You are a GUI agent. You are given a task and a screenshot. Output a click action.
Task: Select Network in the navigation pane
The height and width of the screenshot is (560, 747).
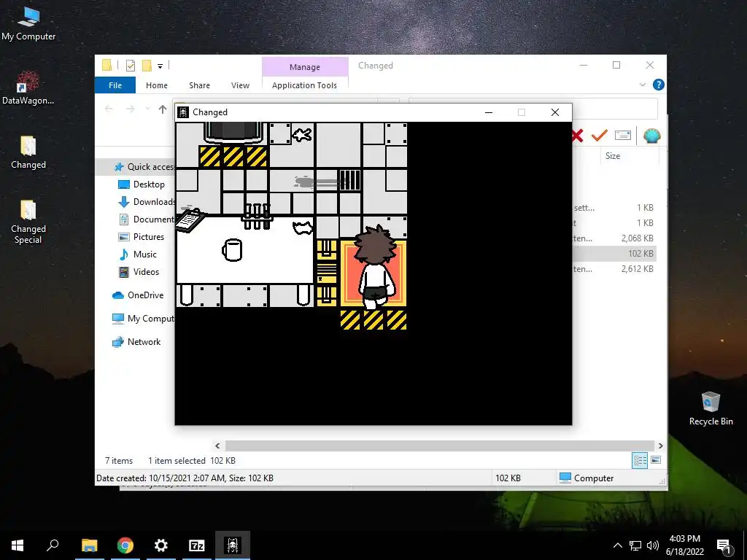[x=136, y=342]
